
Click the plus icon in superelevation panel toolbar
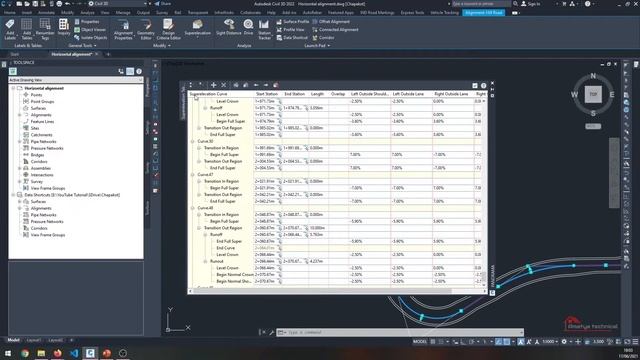(x=213, y=85)
